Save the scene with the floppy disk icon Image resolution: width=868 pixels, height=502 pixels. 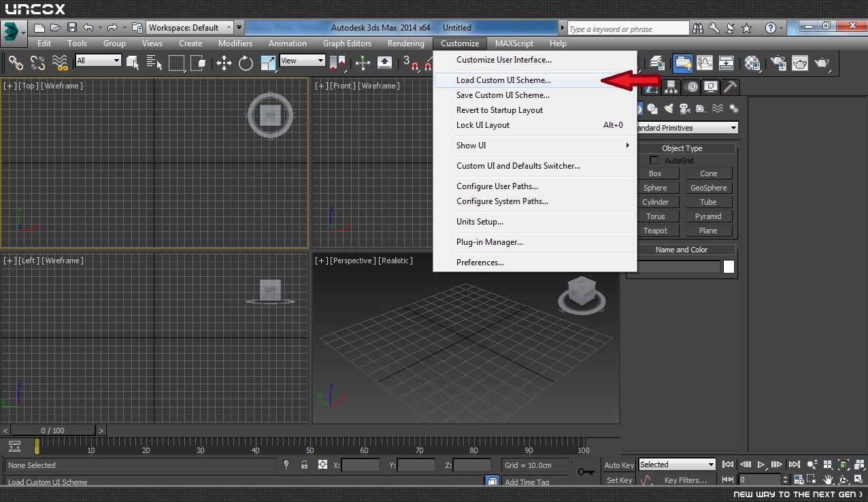point(71,28)
